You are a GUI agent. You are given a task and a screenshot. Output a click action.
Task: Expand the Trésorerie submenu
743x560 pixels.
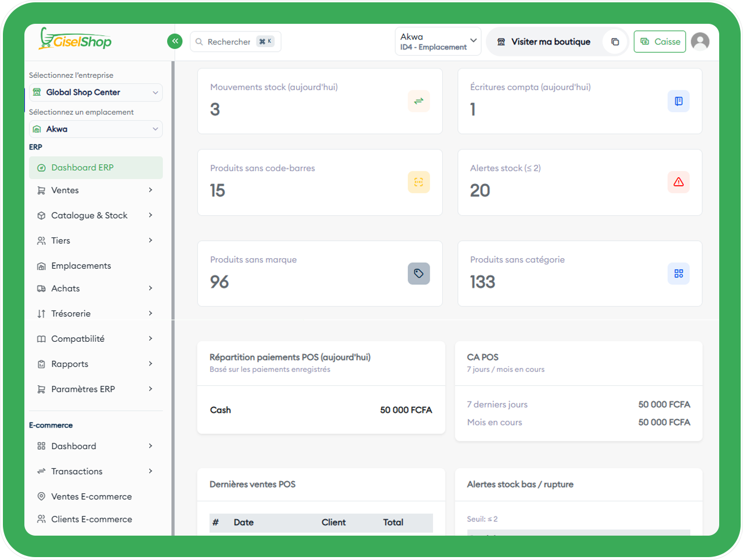[96, 313]
